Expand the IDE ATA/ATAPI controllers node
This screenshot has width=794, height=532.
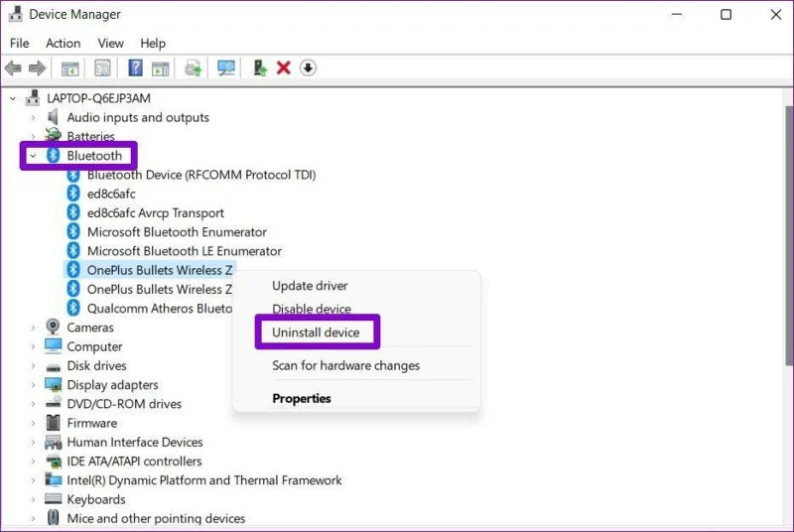(33, 462)
